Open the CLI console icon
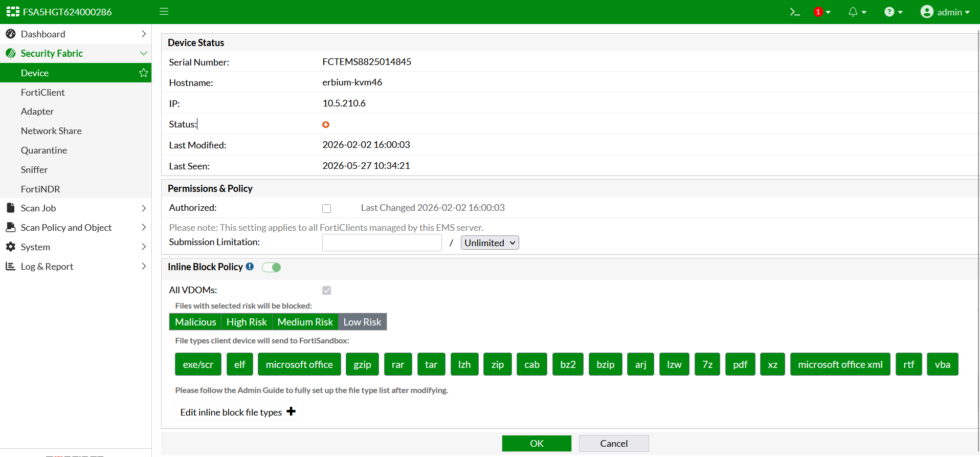 [x=794, y=12]
